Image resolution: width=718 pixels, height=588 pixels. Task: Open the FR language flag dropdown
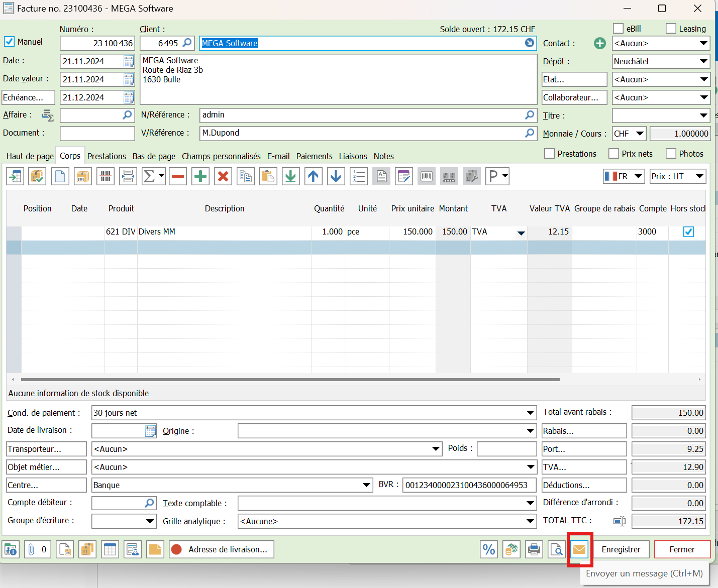[638, 176]
